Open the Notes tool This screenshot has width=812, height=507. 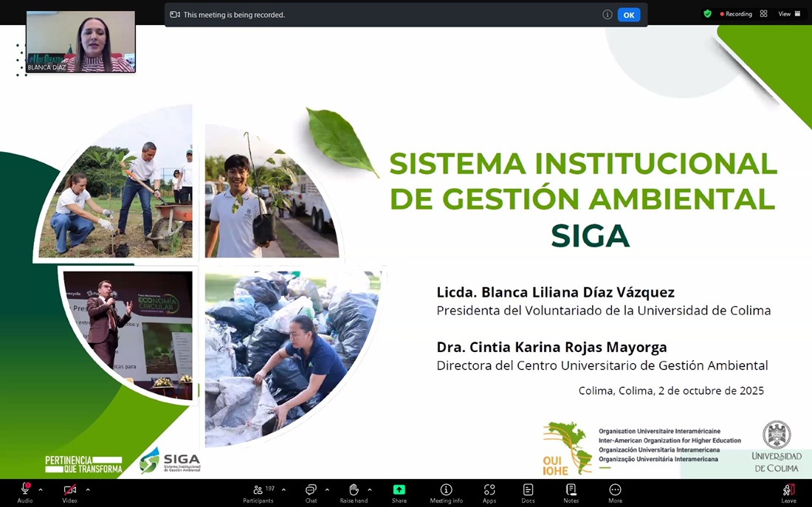[571, 492]
